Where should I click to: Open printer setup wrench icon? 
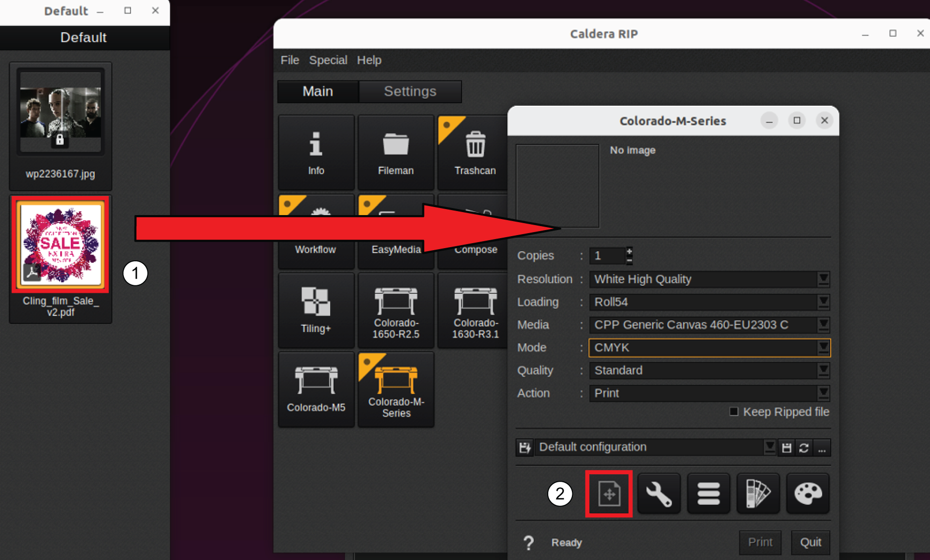coord(659,494)
